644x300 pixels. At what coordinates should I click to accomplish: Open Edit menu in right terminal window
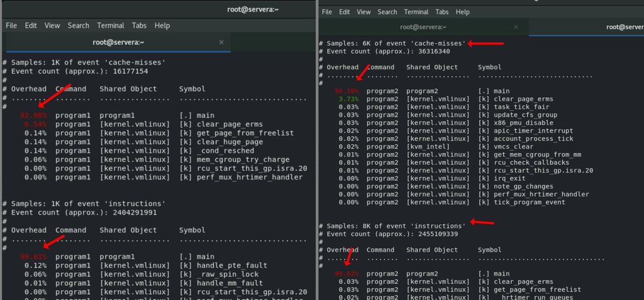[x=345, y=12]
